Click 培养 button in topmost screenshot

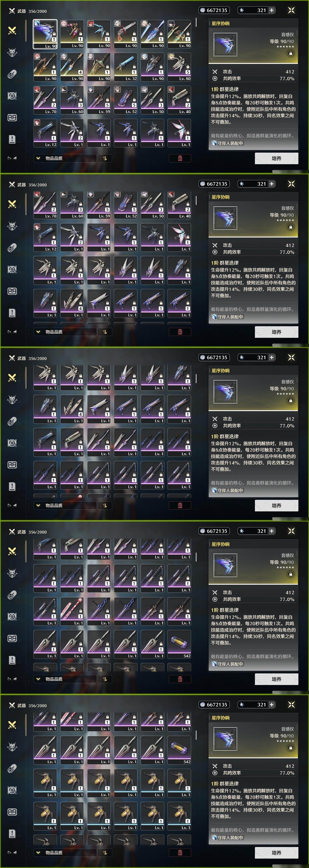point(276,158)
